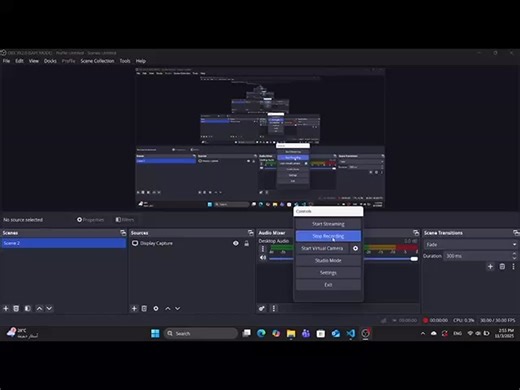This screenshot has height=390, width=520.
Task: Toggle Display Capture visibility eye icon
Action: click(x=236, y=243)
